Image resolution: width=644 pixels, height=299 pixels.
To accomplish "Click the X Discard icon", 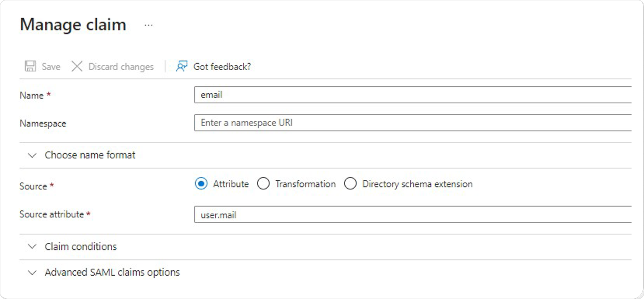I will (x=77, y=66).
